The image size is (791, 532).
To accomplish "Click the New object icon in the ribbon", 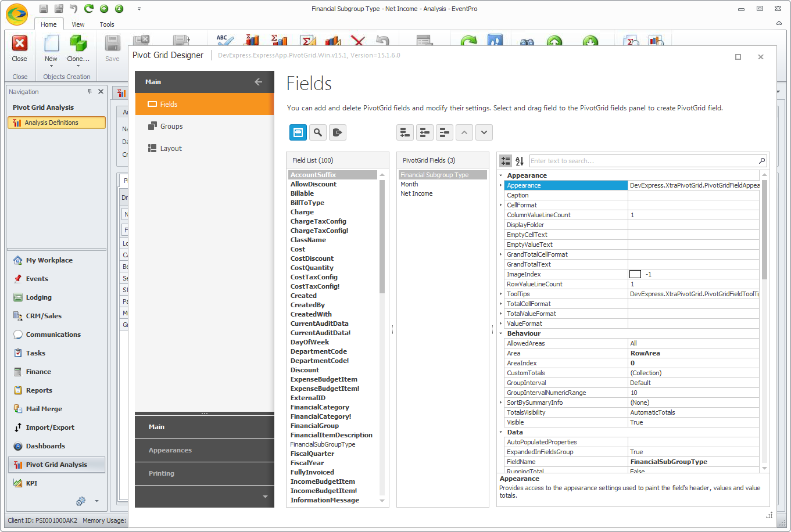I will pyautogui.click(x=51, y=44).
